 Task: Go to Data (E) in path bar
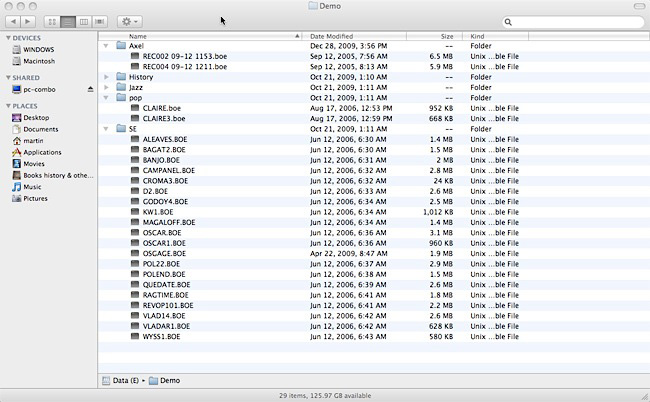point(125,380)
